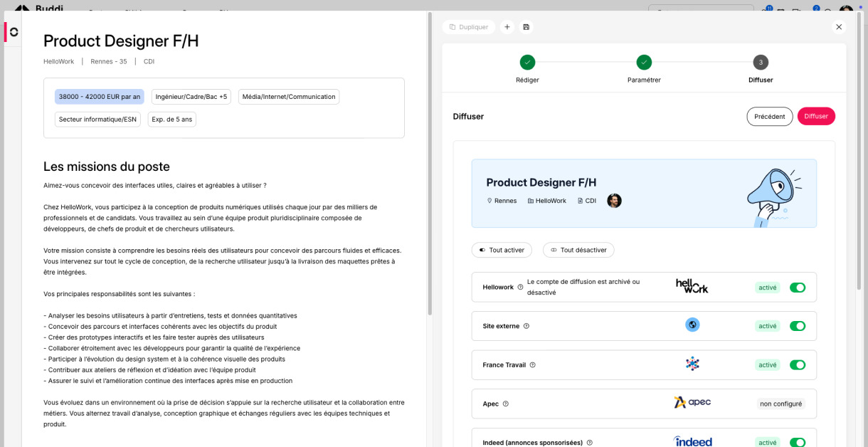Click the help icon beside France Travail
This screenshot has width=868, height=447.
point(532,365)
